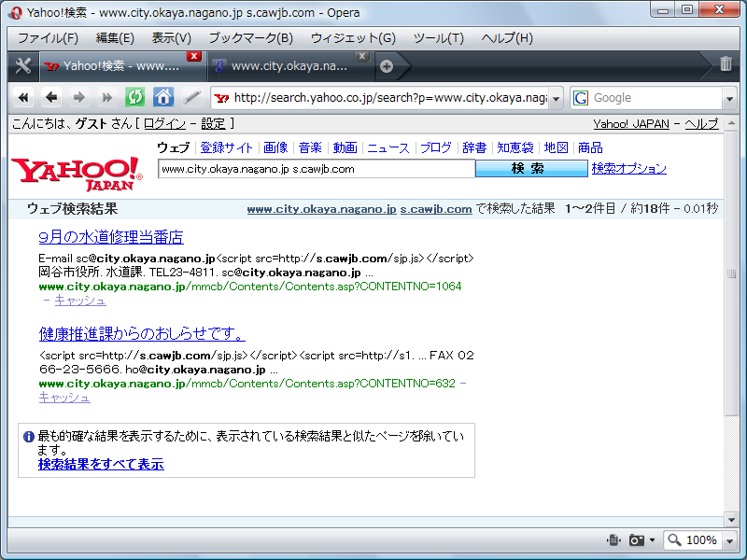Open the ツール(T) menu
Viewport: 747px width, 560px height.
coord(438,38)
